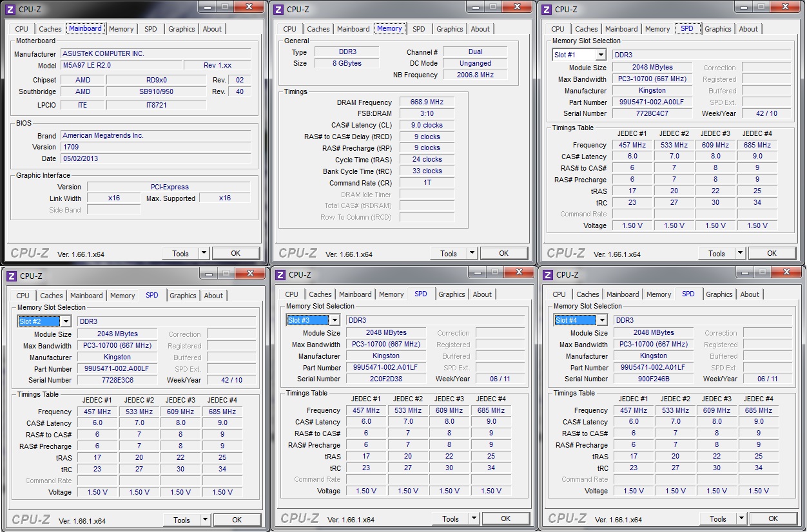807x532 pixels.
Task: Click the Bank Cycle Time value 33 clocks
Action: click(x=427, y=171)
